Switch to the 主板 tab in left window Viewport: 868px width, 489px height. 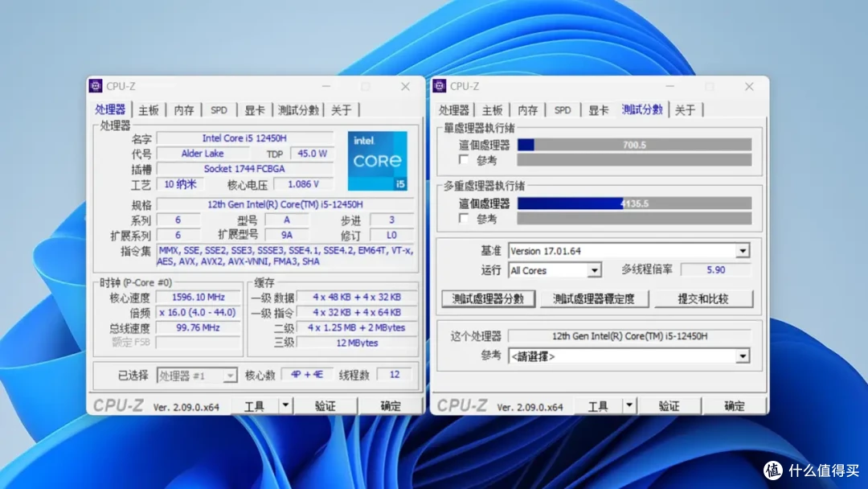pos(148,109)
